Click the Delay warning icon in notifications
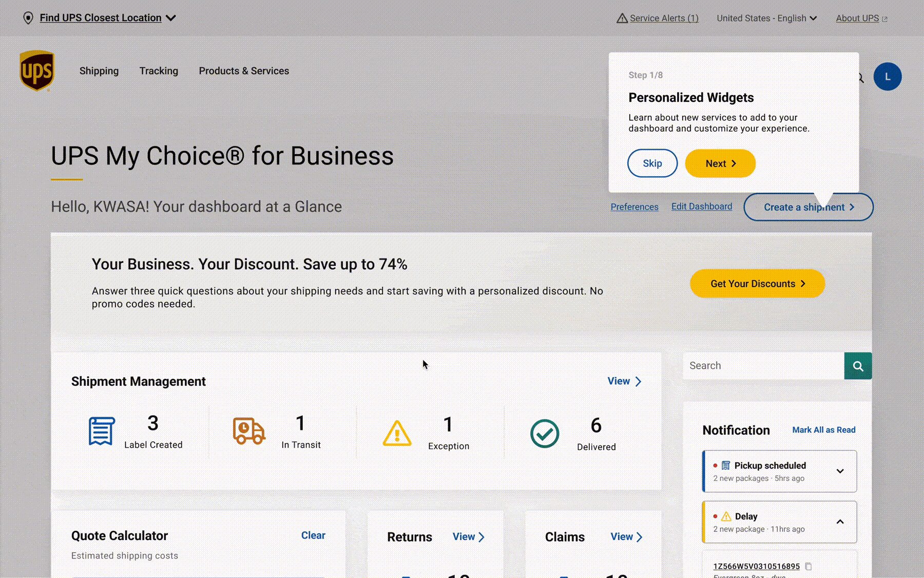The height and width of the screenshot is (578, 924). coord(726,516)
